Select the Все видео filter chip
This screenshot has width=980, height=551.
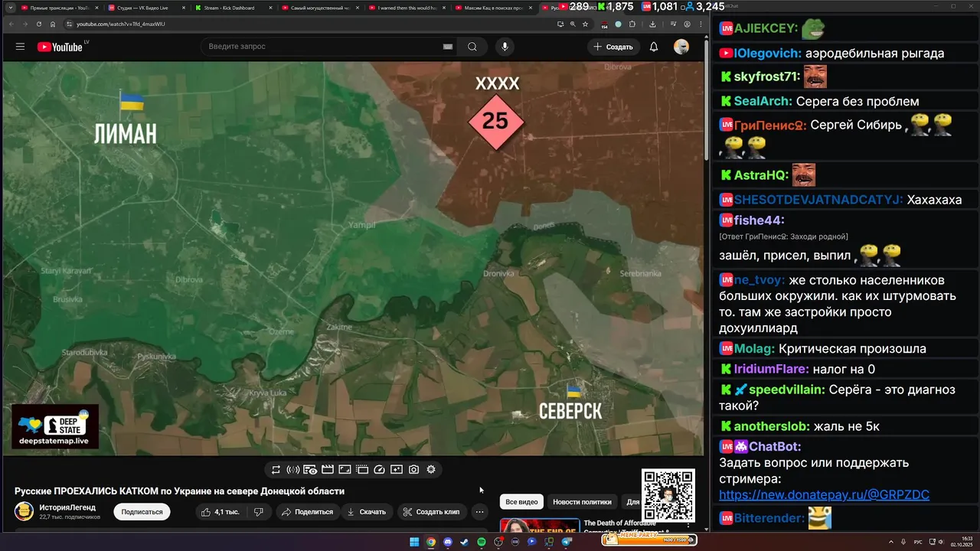(x=522, y=502)
